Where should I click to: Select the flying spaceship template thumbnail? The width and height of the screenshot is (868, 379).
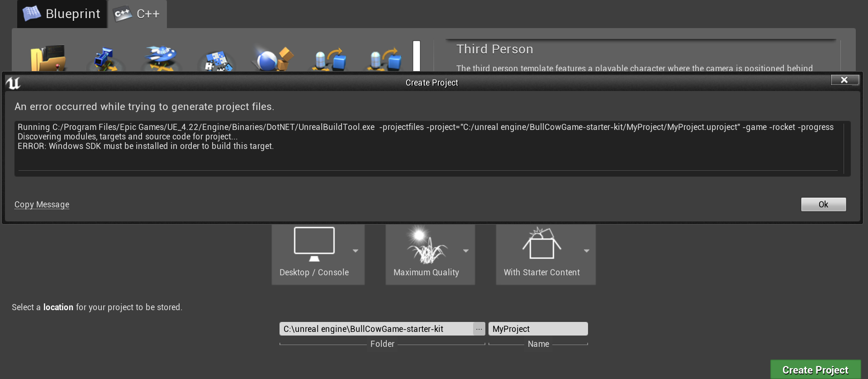click(x=161, y=58)
